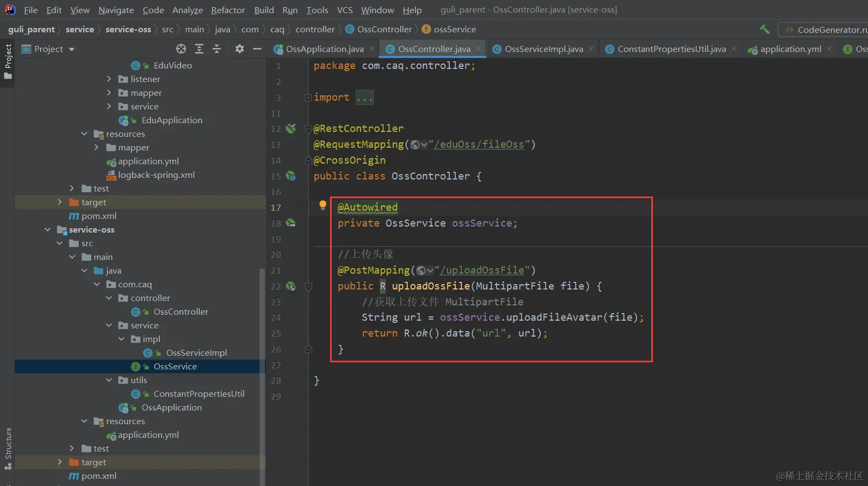
Task: Hide the Project tool window with the minus icon
Action: click(257, 49)
